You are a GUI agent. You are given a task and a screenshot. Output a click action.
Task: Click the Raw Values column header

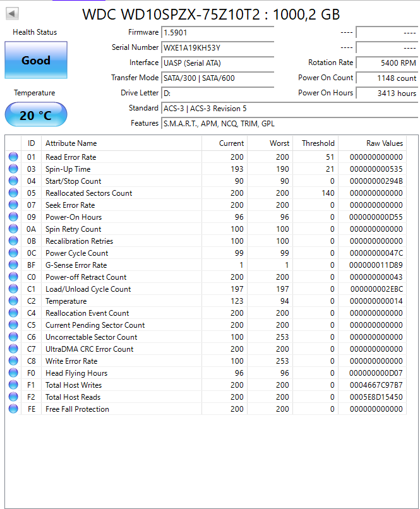click(372, 143)
